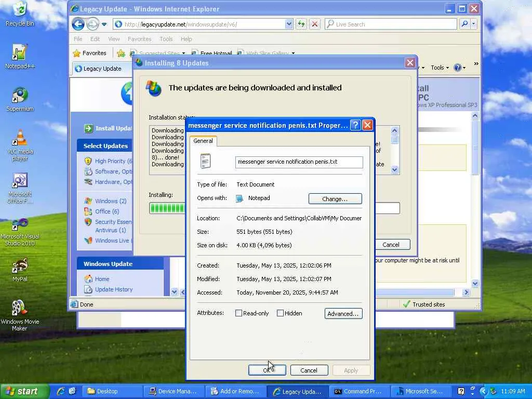532x399 pixels.
Task: Switch to Command Prompt taskbar button
Action: coord(358,391)
